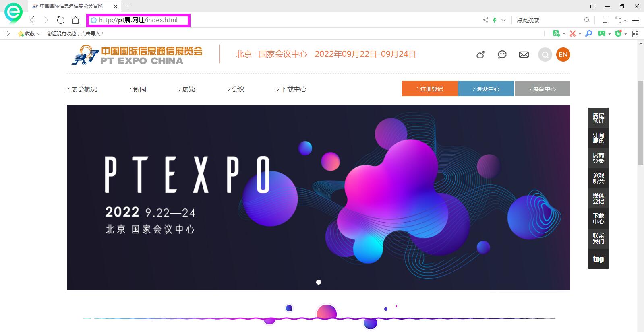The width and height of the screenshot is (644, 332).
Task: Click the 您还没有收藏，点击导入 import link
Action: point(76,34)
